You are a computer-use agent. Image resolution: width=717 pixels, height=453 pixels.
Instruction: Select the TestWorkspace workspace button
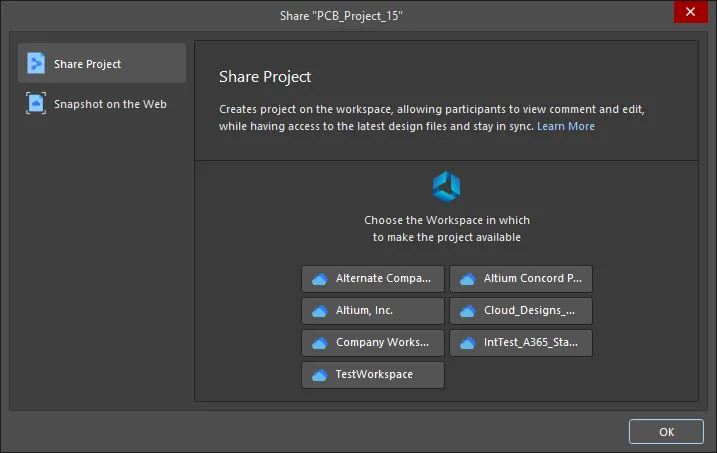pyautogui.click(x=373, y=375)
